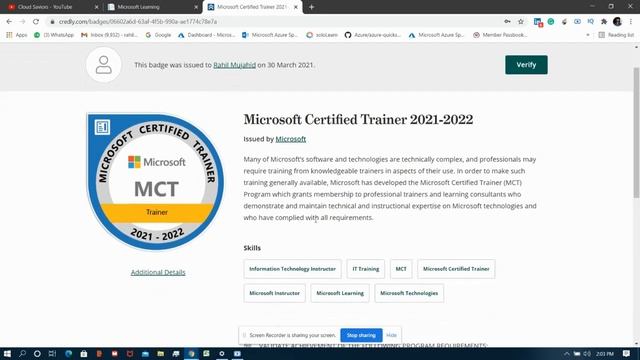This screenshot has width=640, height=360.
Task: Open the Microsoft issuer link
Action: (x=291, y=139)
